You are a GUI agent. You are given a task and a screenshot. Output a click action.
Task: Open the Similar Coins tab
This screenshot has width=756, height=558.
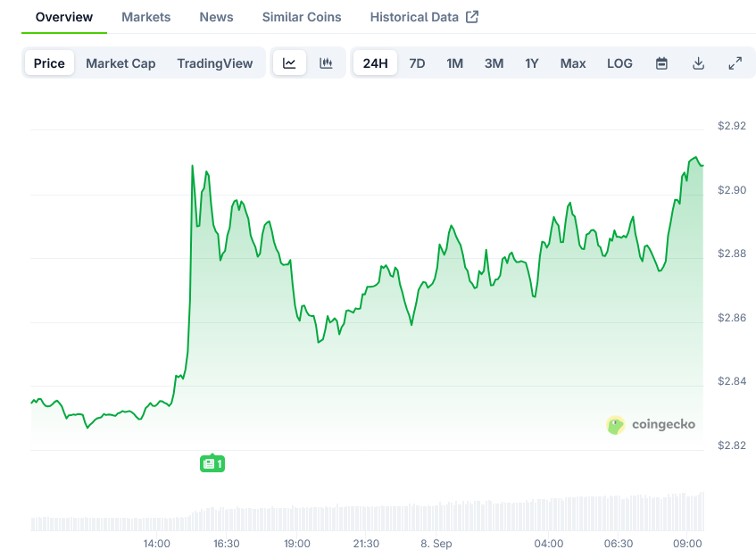(302, 17)
